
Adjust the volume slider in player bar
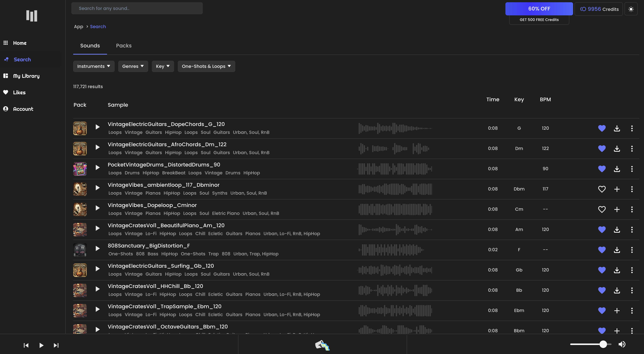603,344
